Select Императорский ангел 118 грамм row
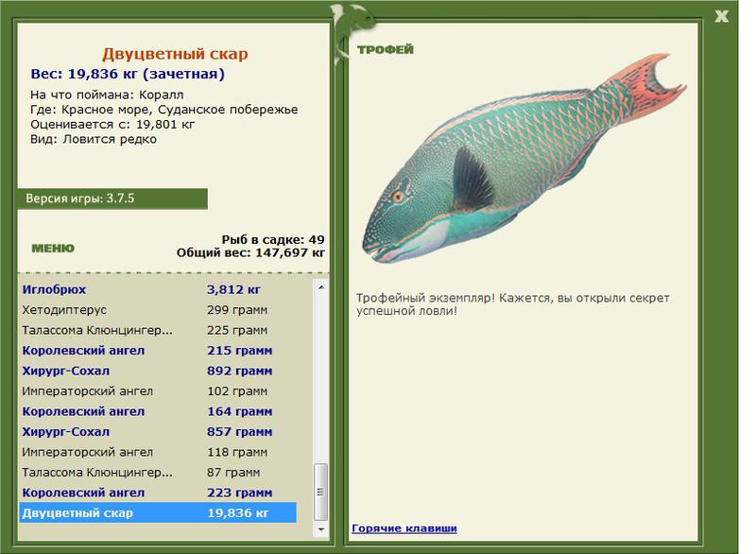The width and height of the screenshot is (756, 554). coord(158,452)
